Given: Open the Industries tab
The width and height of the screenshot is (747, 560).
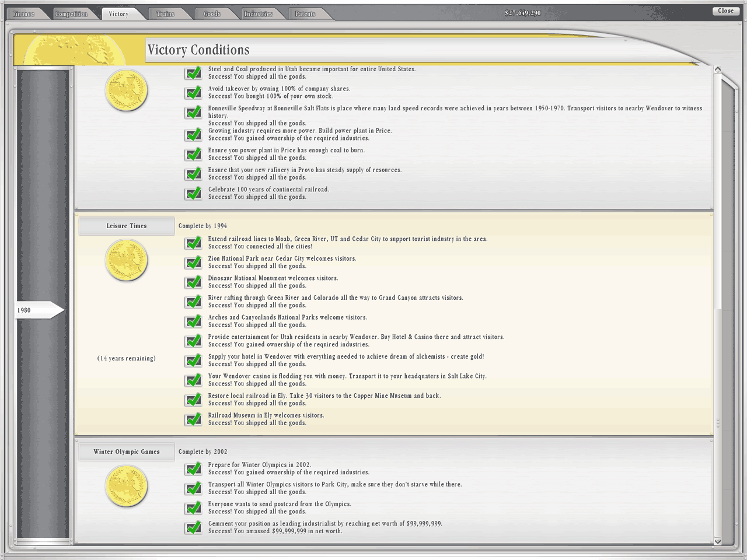Looking at the screenshot, I should (x=259, y=13).
